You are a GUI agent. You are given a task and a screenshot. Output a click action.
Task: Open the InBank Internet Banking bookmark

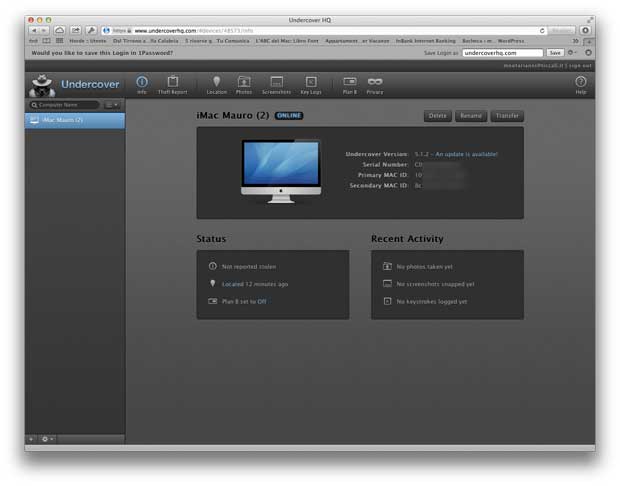[425, 41]
